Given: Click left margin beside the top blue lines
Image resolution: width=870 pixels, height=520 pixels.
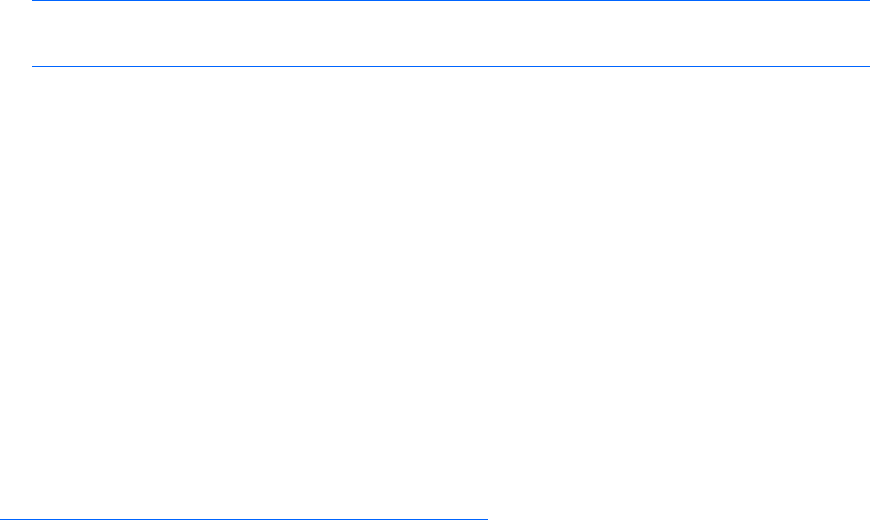Looking at the screenshot, I should pos(15,34).
